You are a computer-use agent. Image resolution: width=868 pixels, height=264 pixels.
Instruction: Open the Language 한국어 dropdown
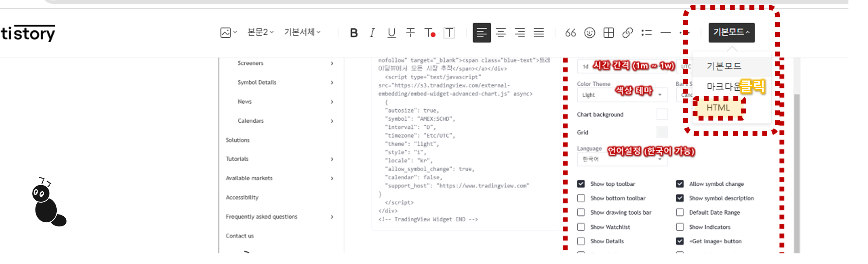(622, 159)
